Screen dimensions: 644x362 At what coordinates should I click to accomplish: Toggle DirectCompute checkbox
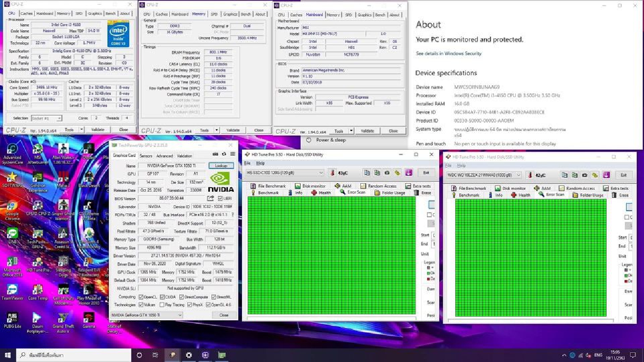point(182,297)
